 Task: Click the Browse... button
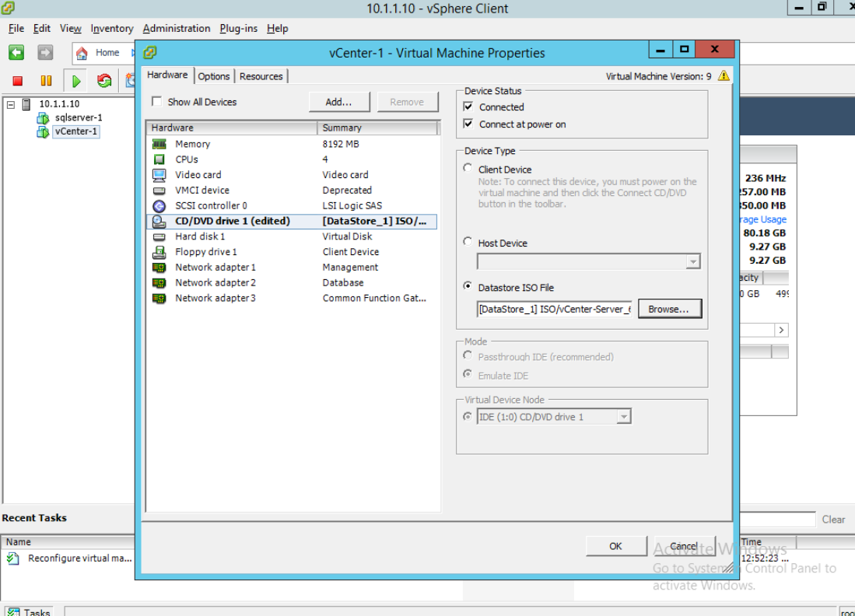click(669, 309)
